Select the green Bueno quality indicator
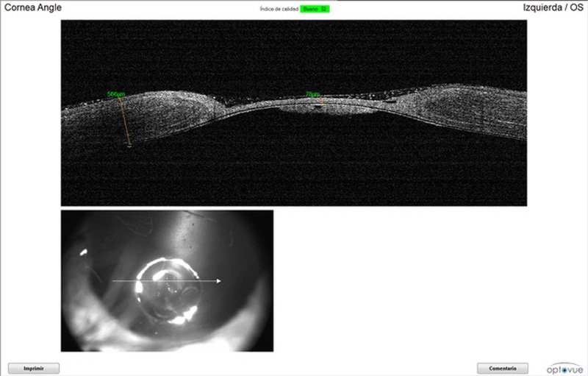The image size is (588, 376). [315, 9]
